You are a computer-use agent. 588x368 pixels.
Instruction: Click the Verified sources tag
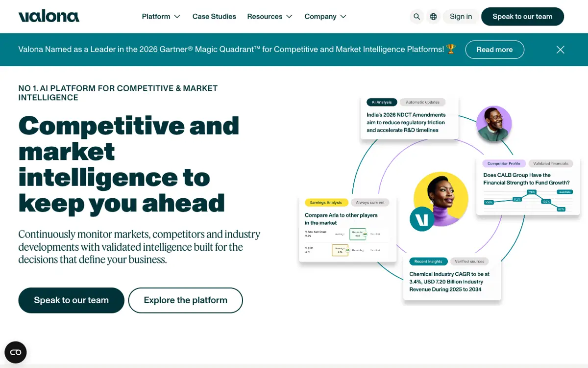(469, 262)
